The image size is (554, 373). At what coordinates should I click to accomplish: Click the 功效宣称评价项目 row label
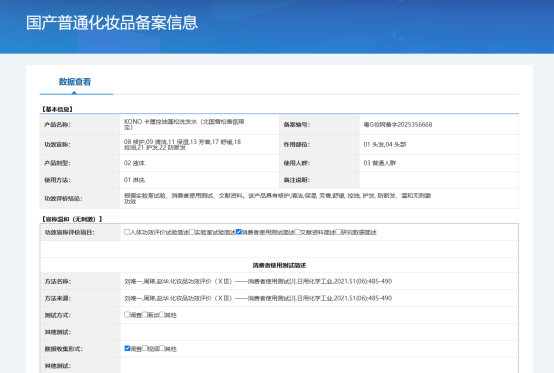click(70, 232)
